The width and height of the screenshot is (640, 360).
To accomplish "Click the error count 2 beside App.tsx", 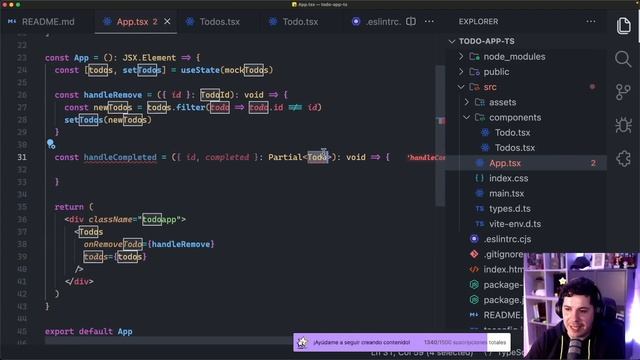I will 593,163.
